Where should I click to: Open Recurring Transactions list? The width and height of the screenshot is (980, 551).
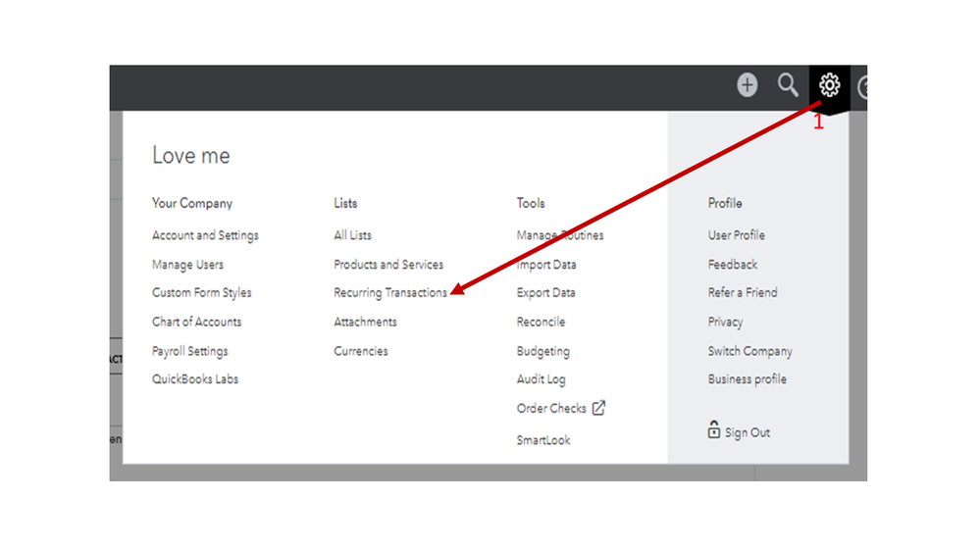point(389,293)
